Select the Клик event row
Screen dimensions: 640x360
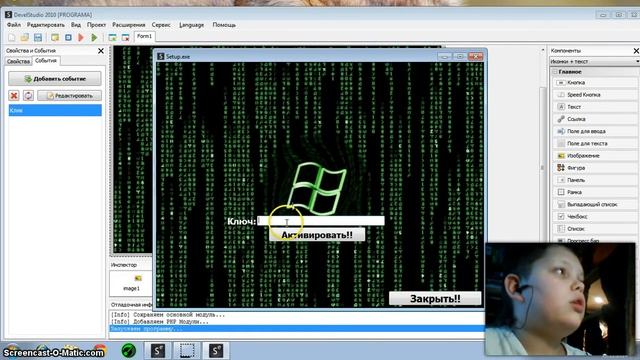[55, 110]
